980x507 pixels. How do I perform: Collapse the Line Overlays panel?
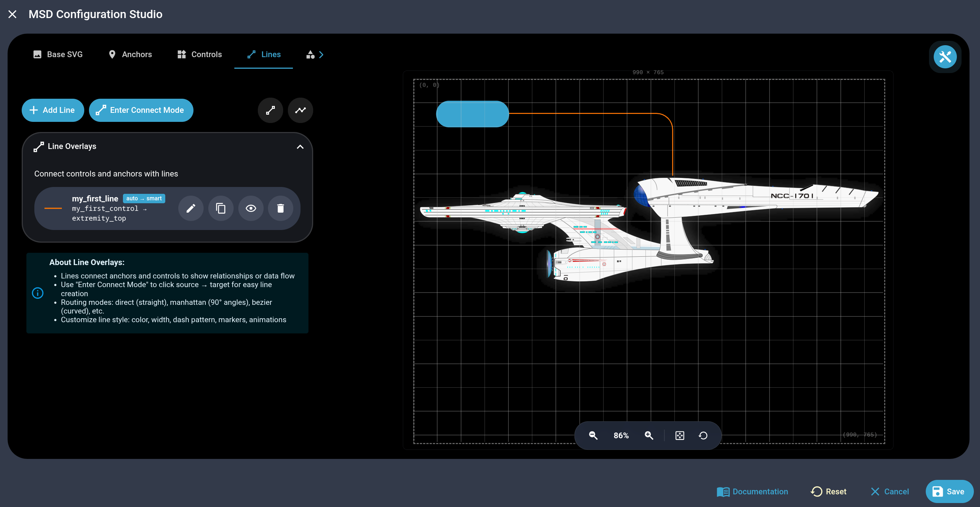(300, 147)
